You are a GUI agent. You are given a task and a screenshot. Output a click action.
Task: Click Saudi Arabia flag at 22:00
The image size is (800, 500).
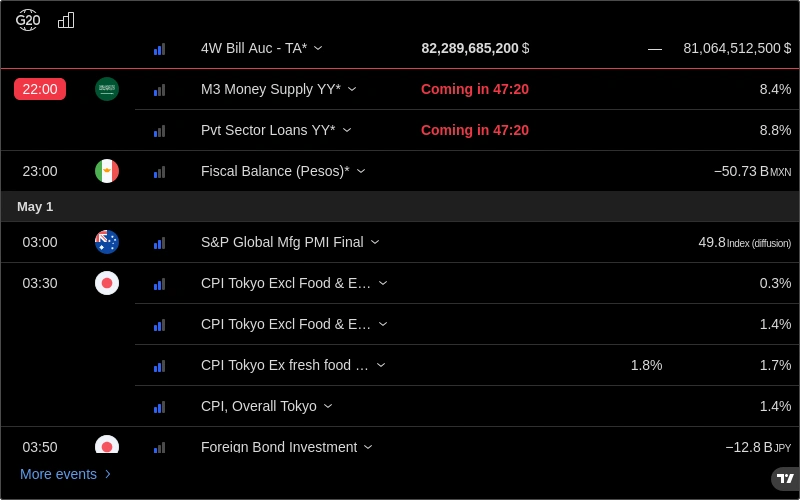[107, 89]
